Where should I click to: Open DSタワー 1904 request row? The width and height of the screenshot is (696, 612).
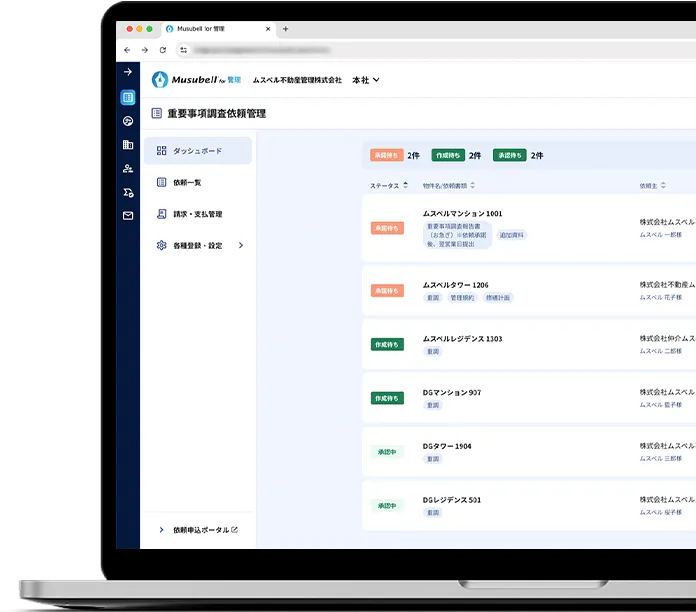529,452
